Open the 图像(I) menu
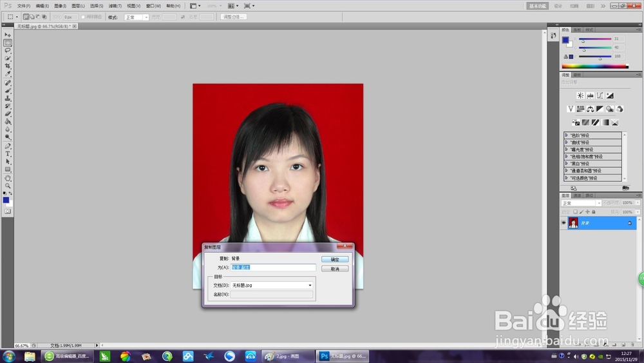 60,6
